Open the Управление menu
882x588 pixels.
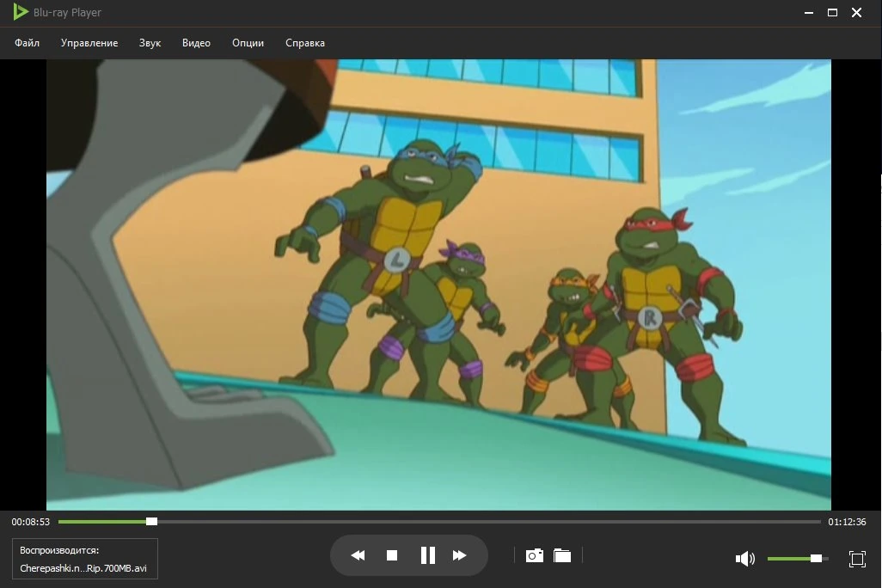89,43
